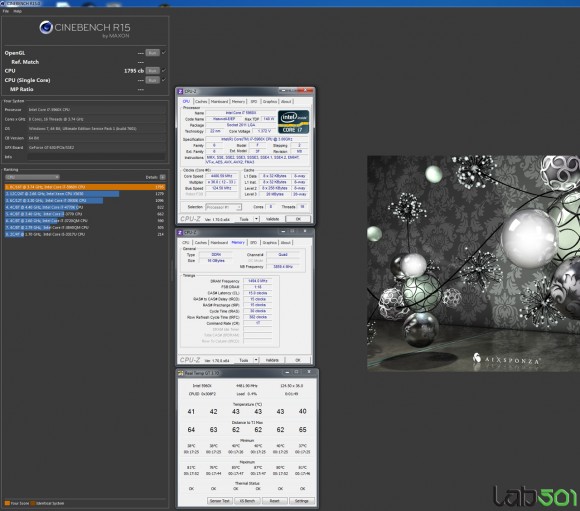Click Tools button in upper CPU-Z
The image size is (580, 511).
[244, 219]
